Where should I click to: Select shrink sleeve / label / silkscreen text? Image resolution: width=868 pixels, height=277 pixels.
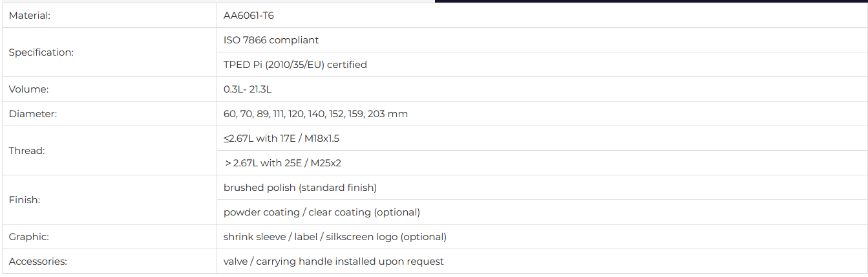click(335, 237)
